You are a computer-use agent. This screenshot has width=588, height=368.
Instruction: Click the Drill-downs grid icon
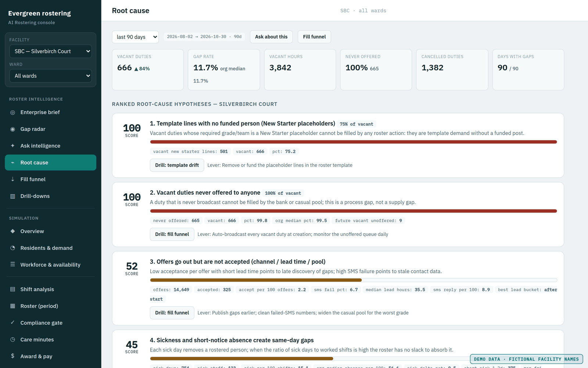pyautogui.click(x=12, y=196)
